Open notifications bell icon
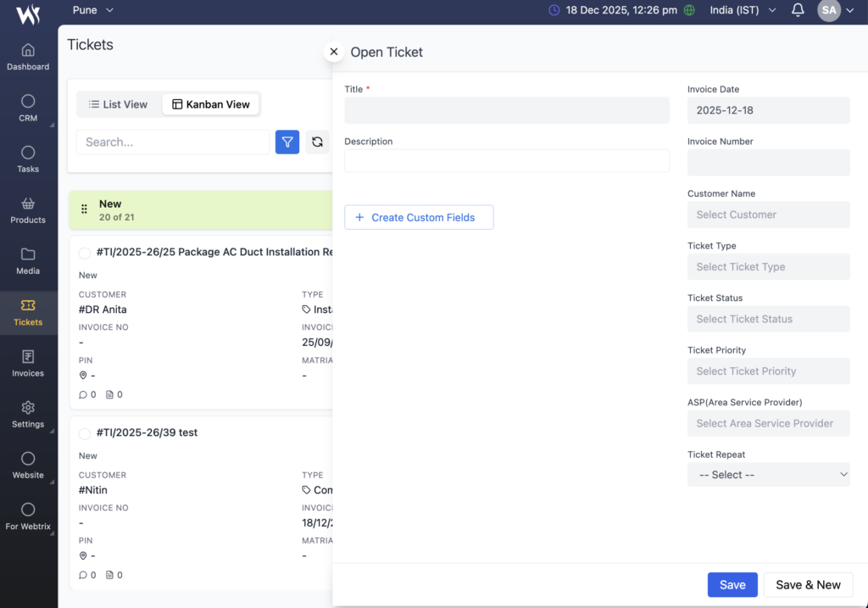Viewport: 868px width, 608px height. tap(798, 10)
